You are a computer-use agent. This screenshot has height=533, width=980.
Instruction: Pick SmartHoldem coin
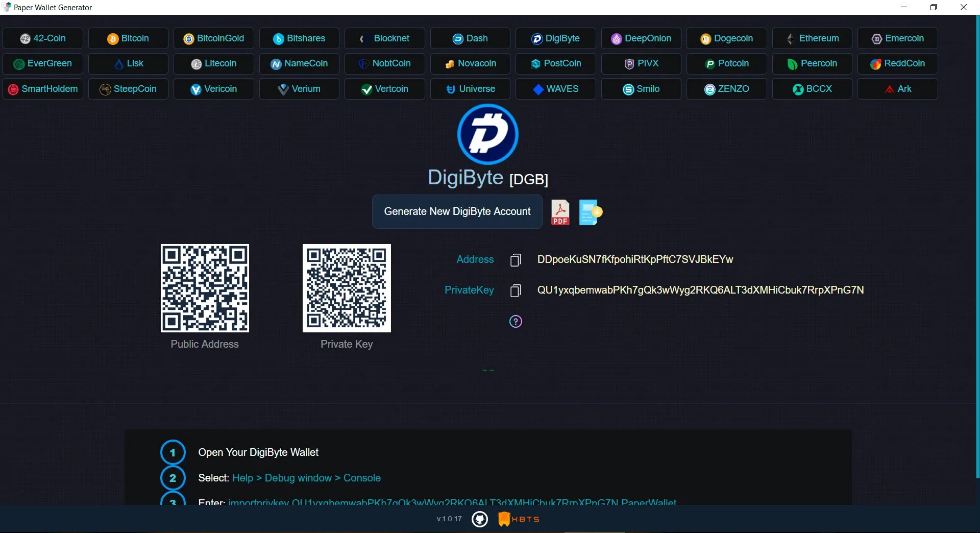click(x=43, y=89)
